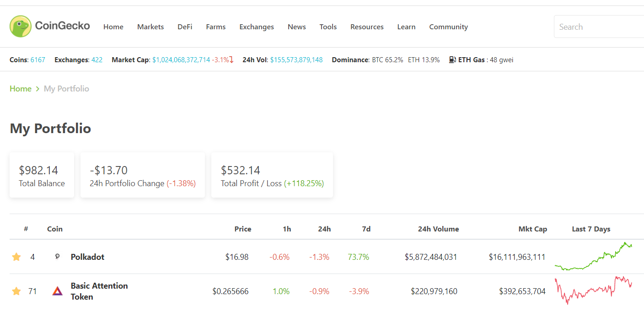
Task: Click the CoinGecko gecko logo icon
Action: click(21, 27)
